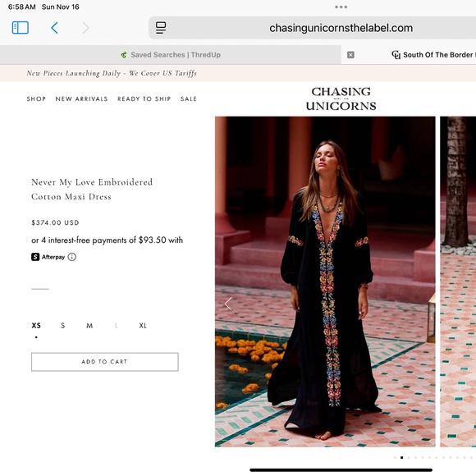Select size XL
Screen dimensions: 476x476
click(143, 326)
